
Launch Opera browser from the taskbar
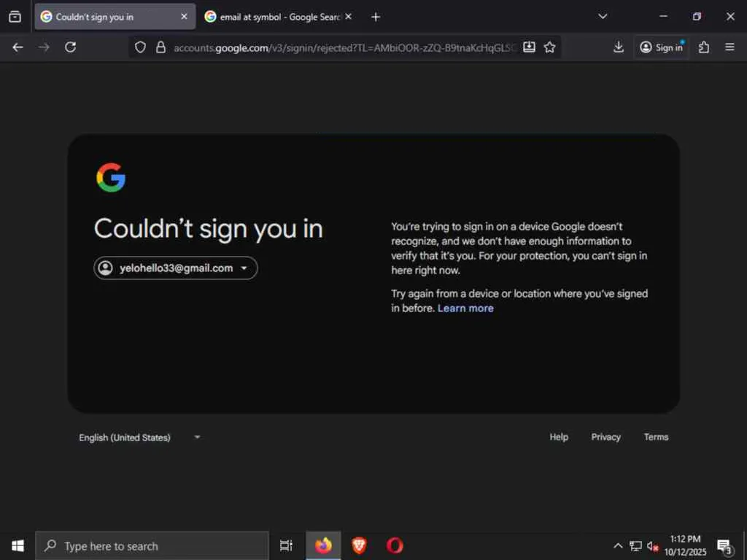click(395, 545)
